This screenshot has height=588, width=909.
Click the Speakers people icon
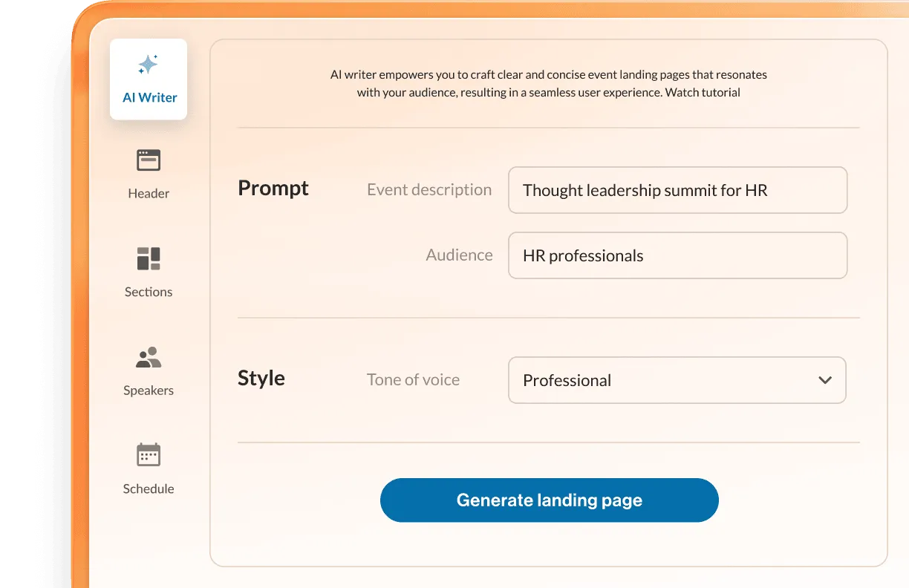coord(148,356)
